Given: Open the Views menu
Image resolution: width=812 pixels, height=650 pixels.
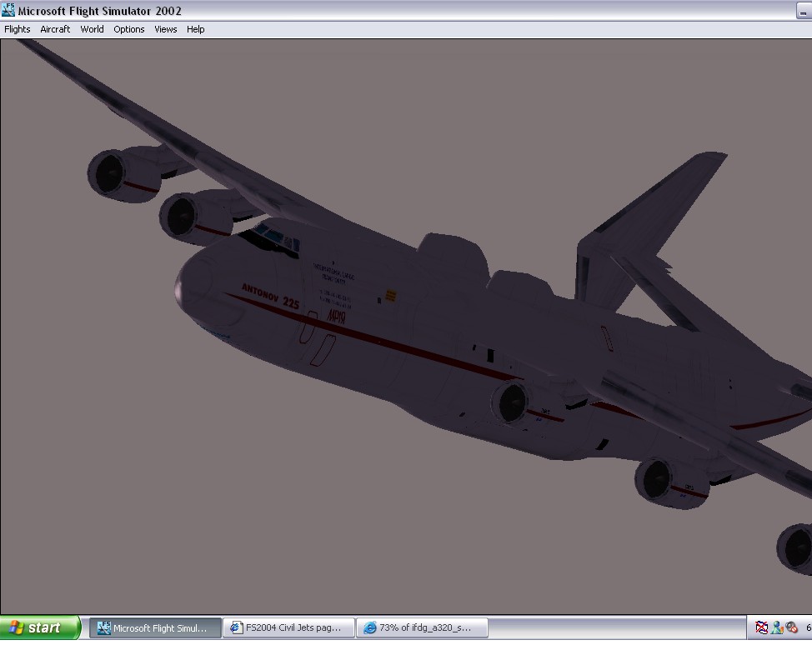Looking at the screenshot, I should pyautogui.click(x=166, y=29).
